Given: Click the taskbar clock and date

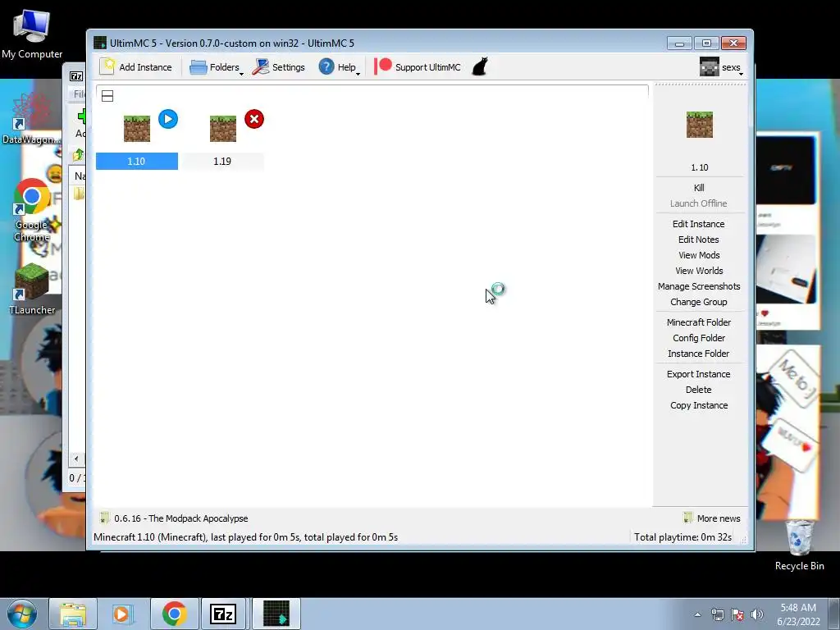Looking at the screenshot, I should [798, 614].
